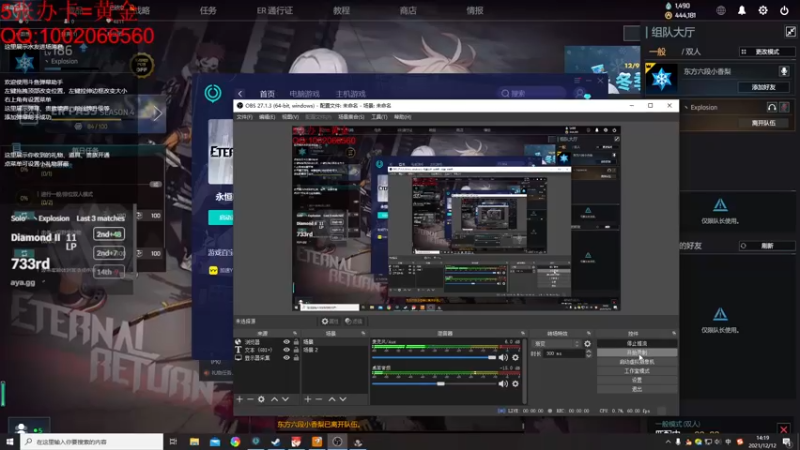Image resolution: width=800 pixels, height=450 pixels.
Task: Adjust the 桌面音频 volume slider
Action: [434, 384]
